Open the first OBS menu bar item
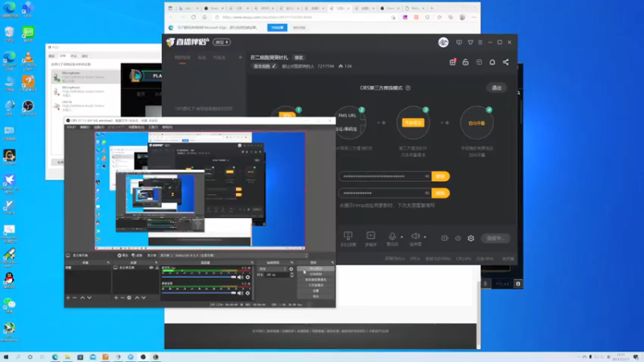The width and height of the screenshot is (644, 362). [72, 127]
